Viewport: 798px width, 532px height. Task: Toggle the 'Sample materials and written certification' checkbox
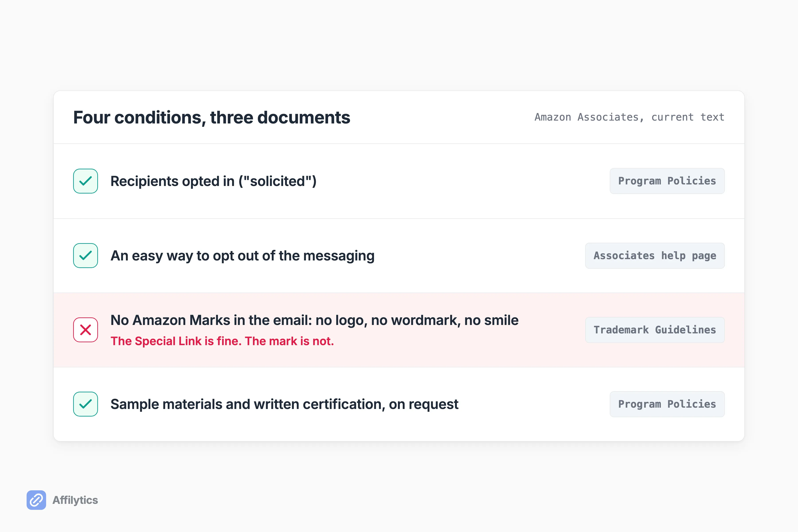[x=86, y=404]
